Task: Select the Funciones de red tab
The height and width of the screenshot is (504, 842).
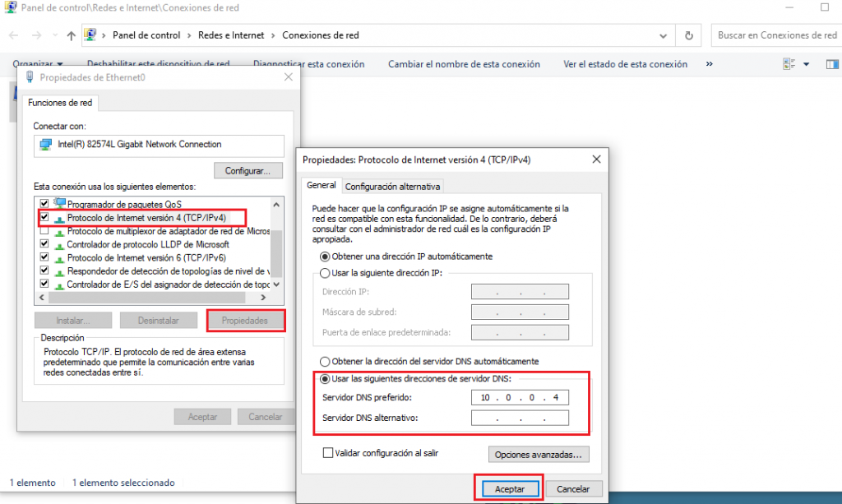Action: 60,103
